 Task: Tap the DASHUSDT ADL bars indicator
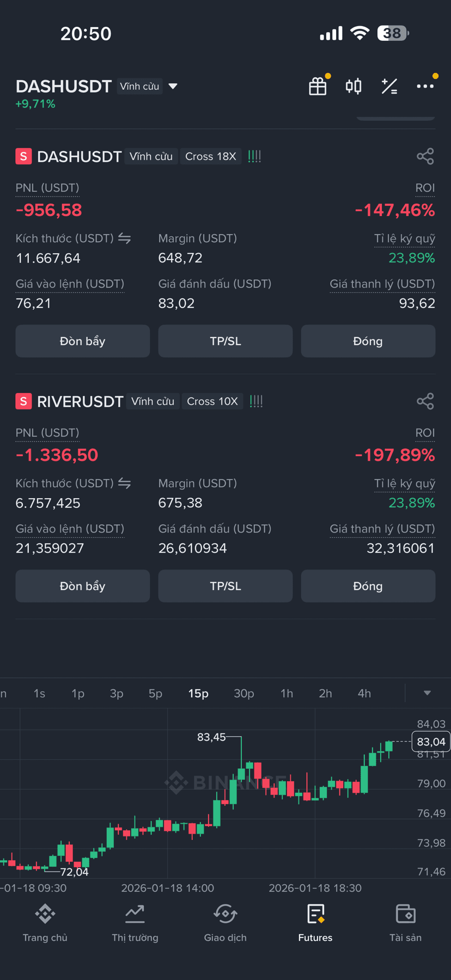pyautogui.click(x=254, y=156)
